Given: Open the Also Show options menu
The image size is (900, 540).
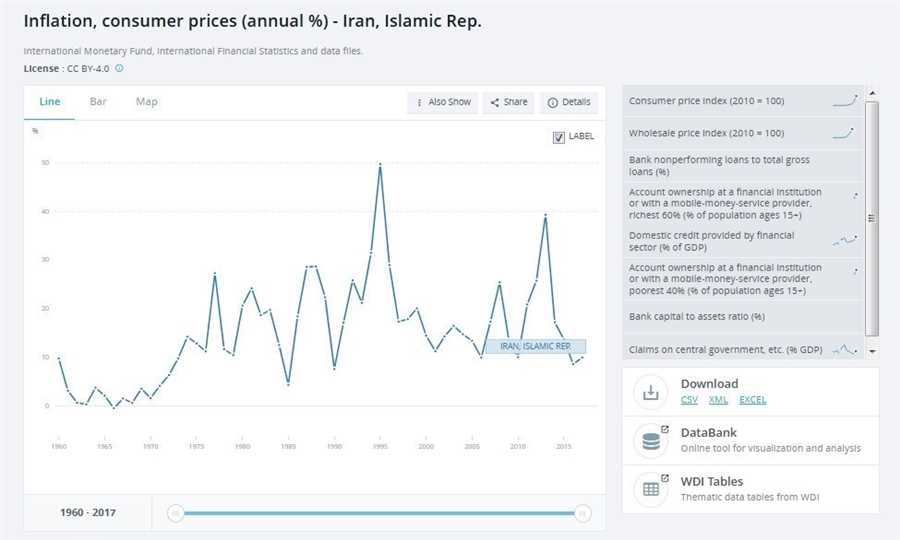Looking at the screenshot, I should (x=443, y=102).
